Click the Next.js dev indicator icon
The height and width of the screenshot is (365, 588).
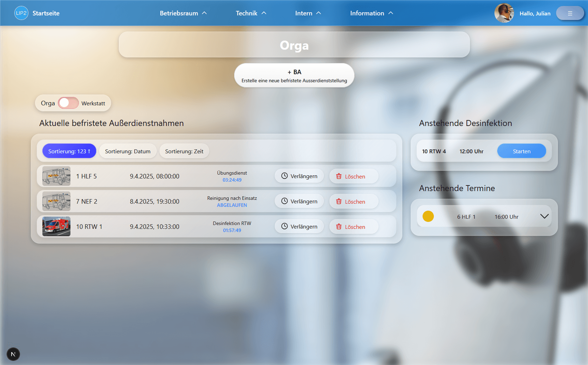click(13, 354)
